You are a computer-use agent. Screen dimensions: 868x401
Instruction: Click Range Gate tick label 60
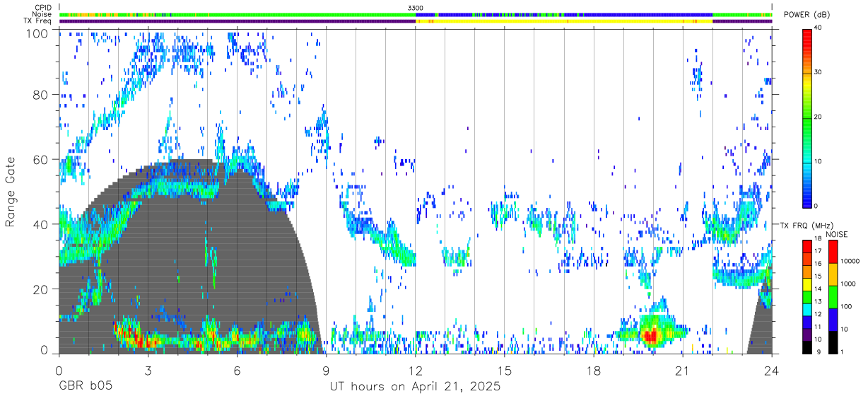click(40, 159)
